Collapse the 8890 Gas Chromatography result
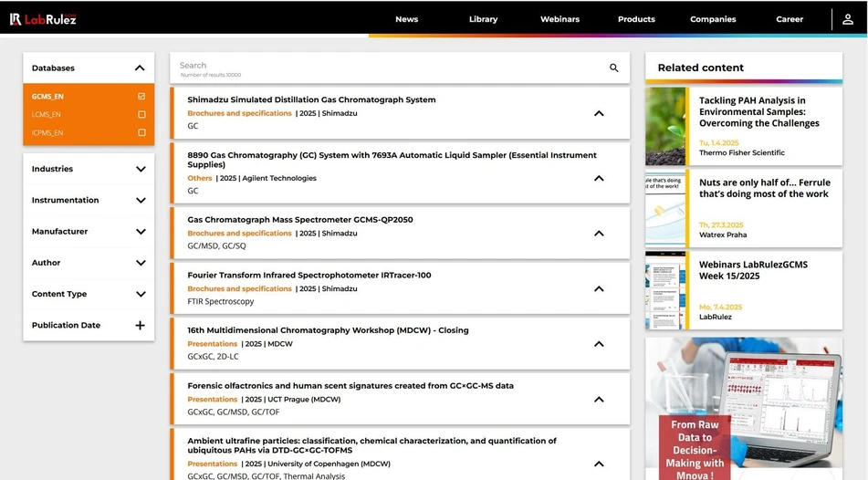 click(x=599, y=178)
